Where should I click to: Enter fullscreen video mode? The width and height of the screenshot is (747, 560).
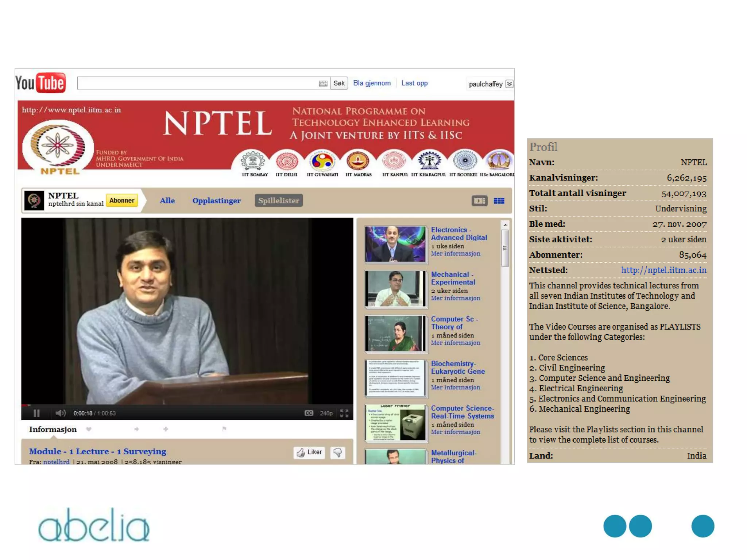tap(344, 413)
